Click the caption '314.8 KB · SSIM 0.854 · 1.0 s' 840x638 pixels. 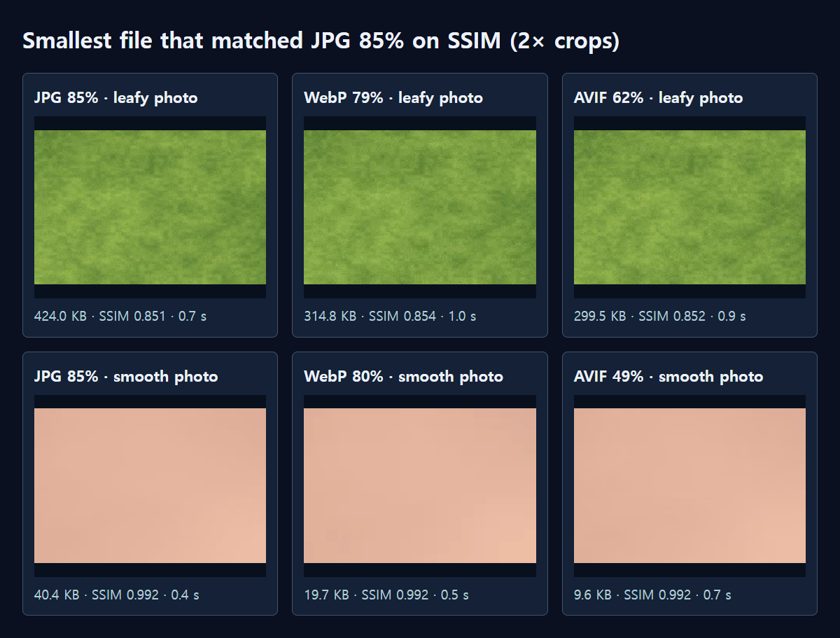390,316
